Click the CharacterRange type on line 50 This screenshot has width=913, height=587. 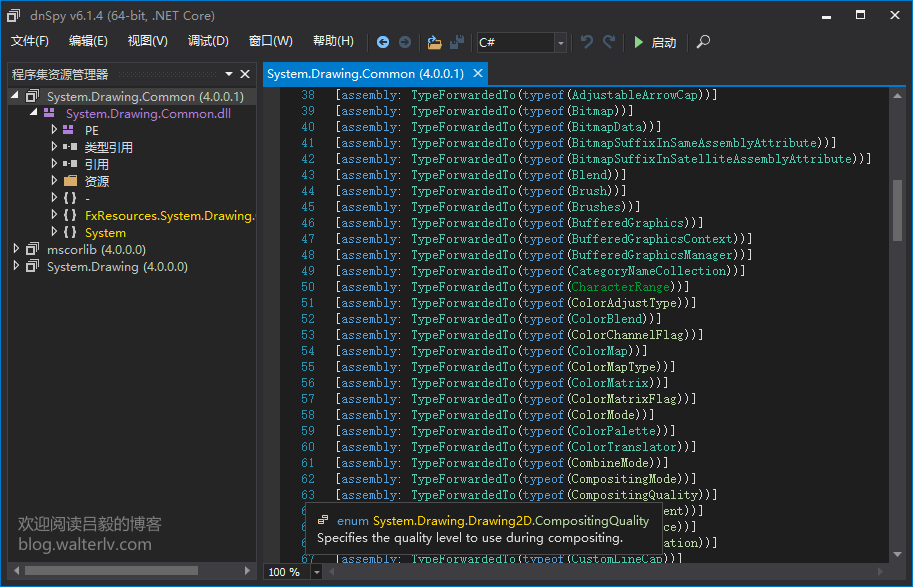[620, 287]
